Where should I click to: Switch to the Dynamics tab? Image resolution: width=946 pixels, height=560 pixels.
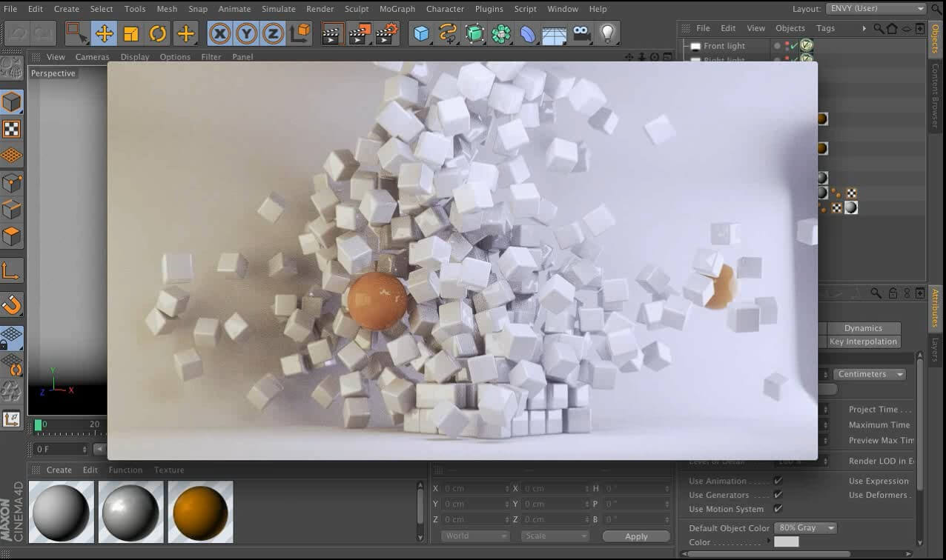coord(863,328)
